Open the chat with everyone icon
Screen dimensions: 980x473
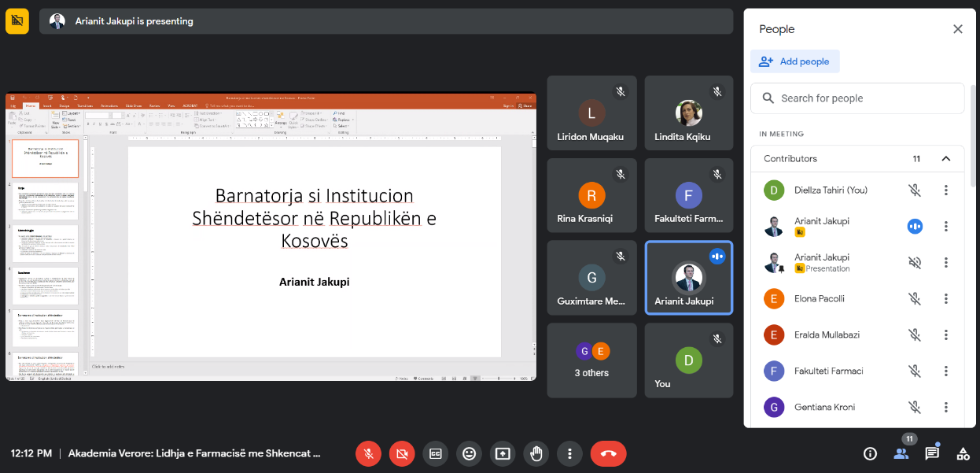coord(932,453)
